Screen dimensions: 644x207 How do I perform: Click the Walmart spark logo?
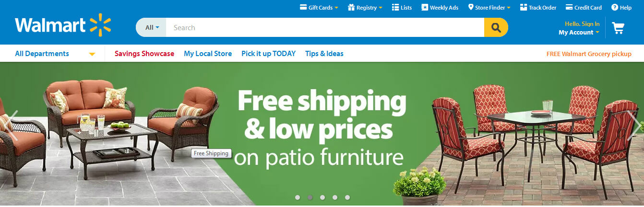tap(100, 25)
